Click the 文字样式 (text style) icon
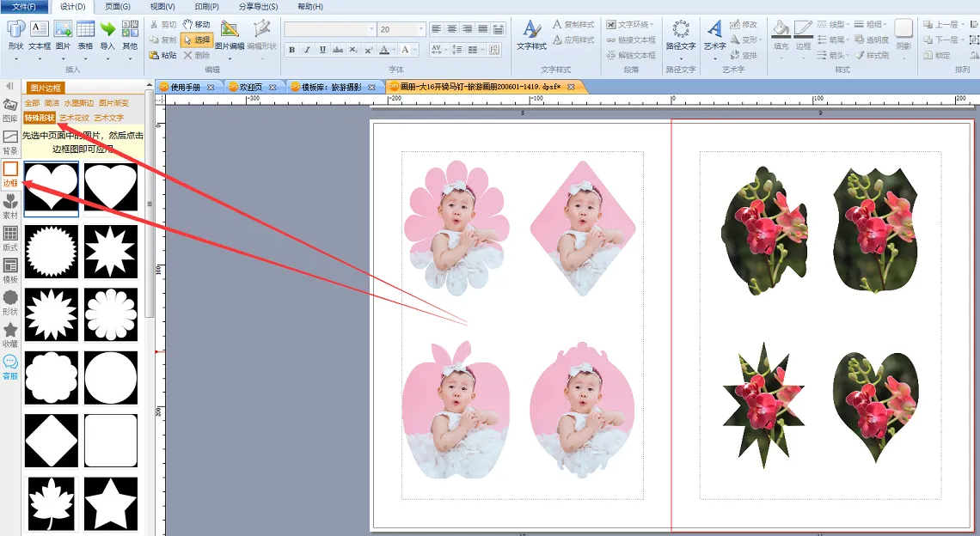 click(x=531, y=35)
